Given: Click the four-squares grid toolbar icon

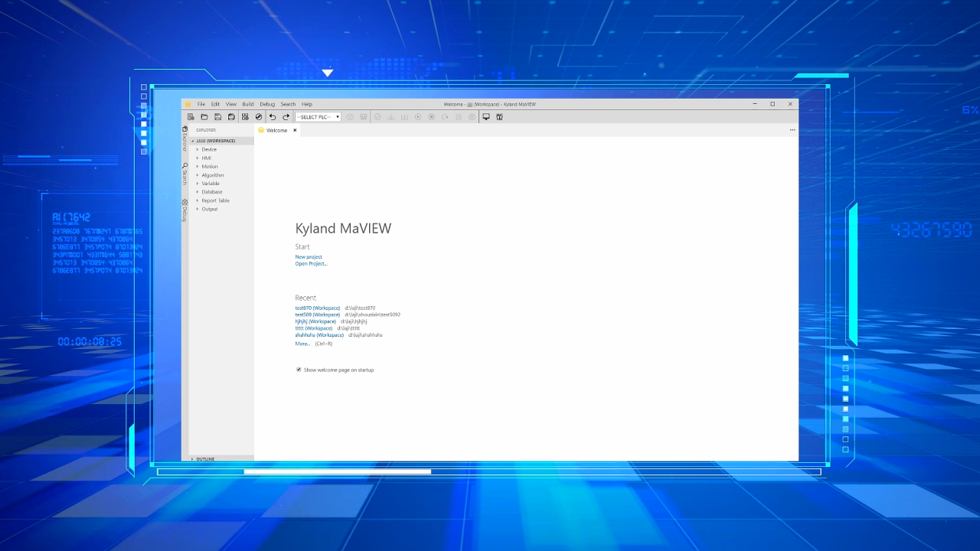Looking at the screenshot, I should (245, 117).
